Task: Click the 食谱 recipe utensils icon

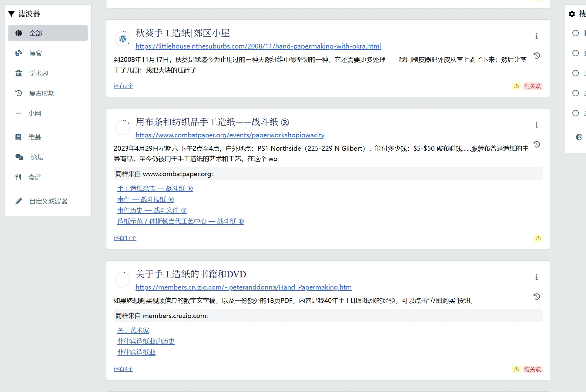Action: click(x=18, y=177)
